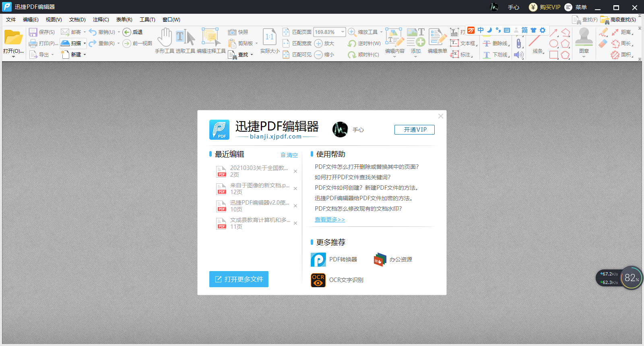Open the 编辑表单 form editor
The height and width of the screenshot is (346, 644).
tap(437, 41)
